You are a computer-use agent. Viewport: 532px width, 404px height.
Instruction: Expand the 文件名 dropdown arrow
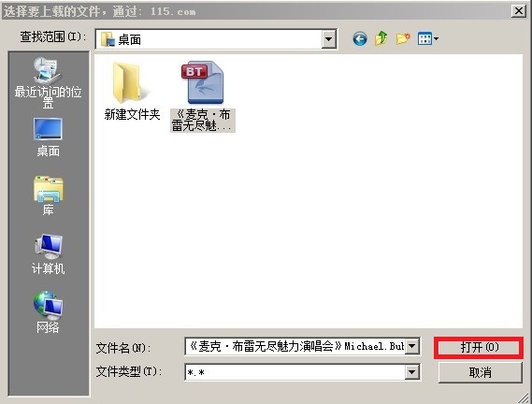click(412, 346)
